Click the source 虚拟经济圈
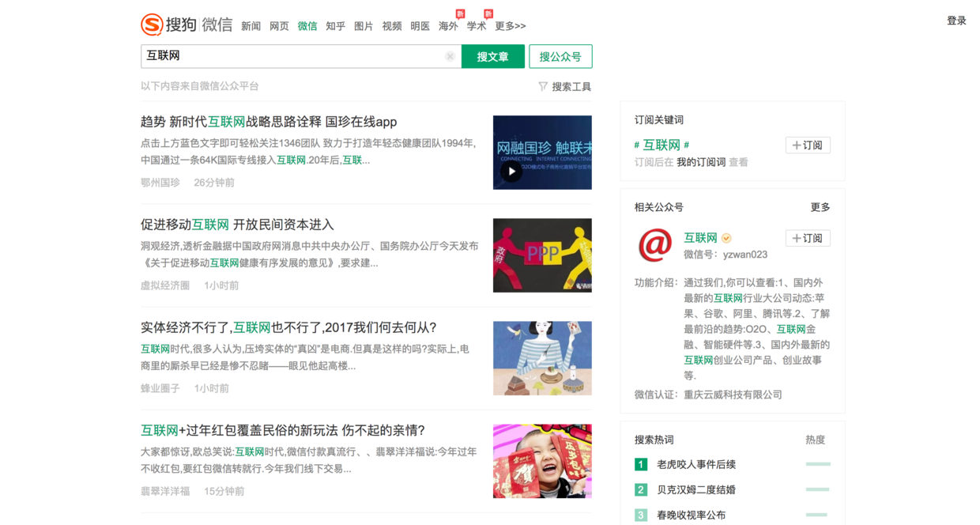The height and width of the screenshot is (525, 980). point(165,285)
